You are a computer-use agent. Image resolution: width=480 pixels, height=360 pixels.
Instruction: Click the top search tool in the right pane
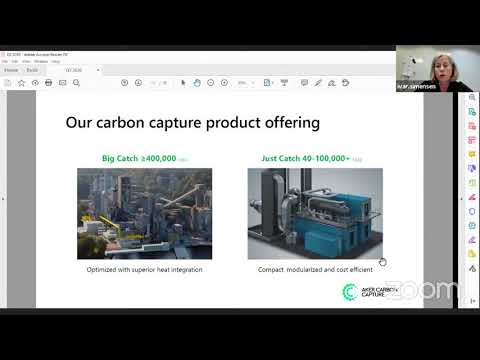tap(472, 97)
